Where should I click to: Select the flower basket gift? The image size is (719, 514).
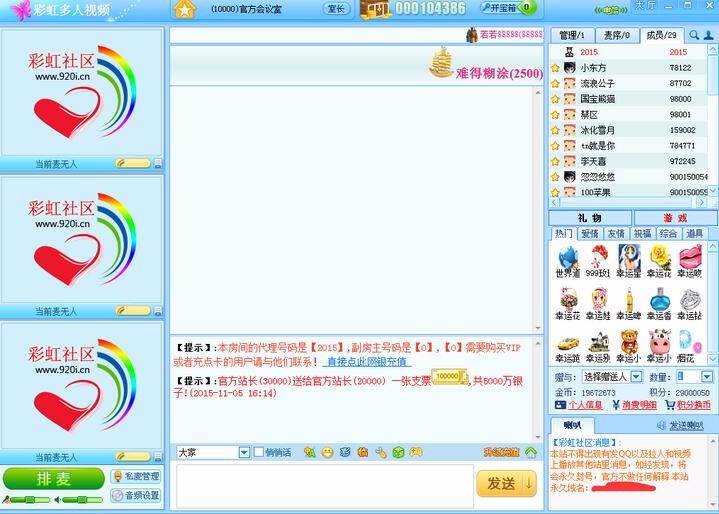click(568, 304)
